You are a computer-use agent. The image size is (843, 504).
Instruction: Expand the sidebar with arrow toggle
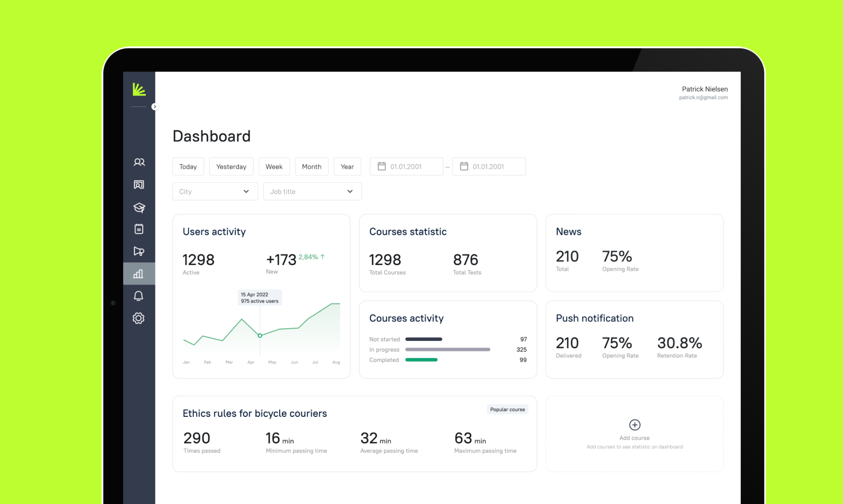155,107
